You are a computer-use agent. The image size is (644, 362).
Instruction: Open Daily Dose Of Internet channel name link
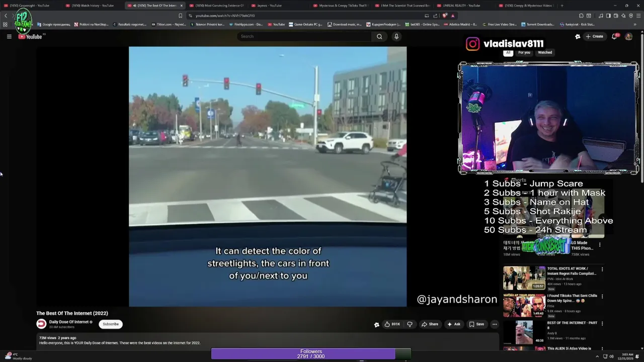69,322
